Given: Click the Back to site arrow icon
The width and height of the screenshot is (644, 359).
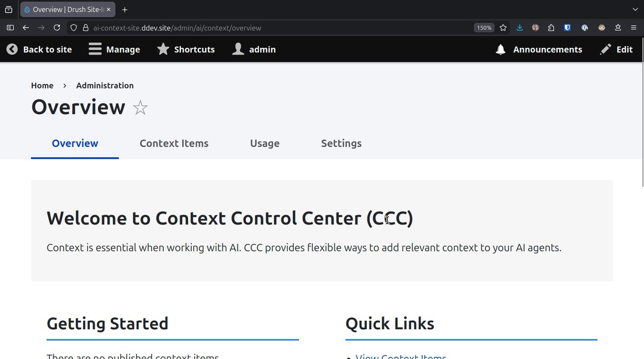Looking at the screenshot, I should (12, 49).
